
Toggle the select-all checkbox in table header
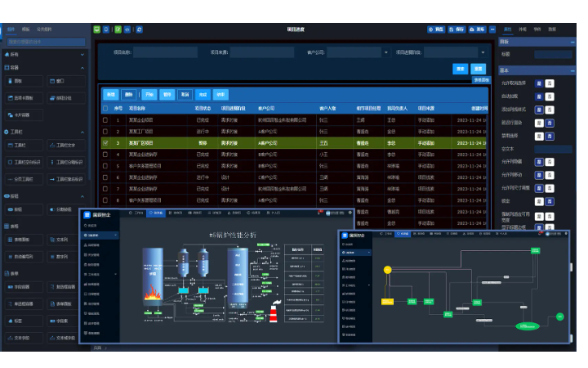(105, 109)
